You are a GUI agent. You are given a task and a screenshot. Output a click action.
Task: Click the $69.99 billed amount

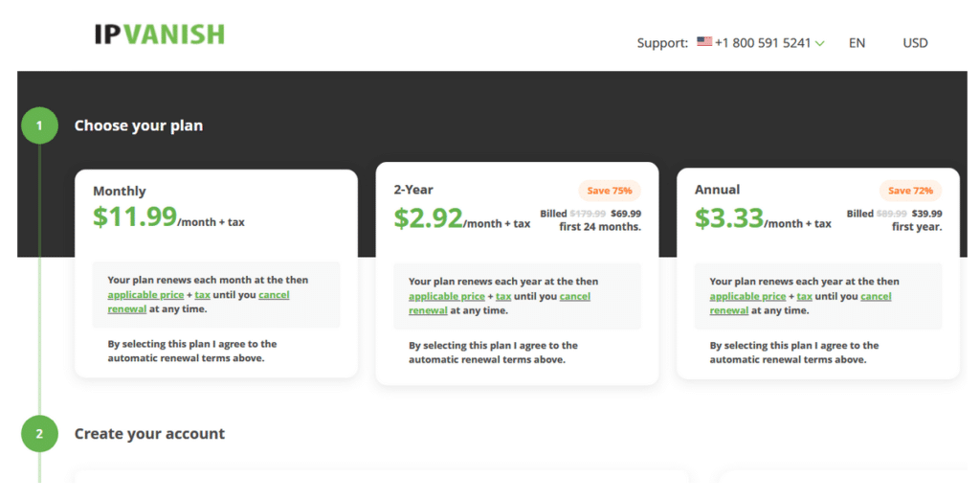click(626, 214)
